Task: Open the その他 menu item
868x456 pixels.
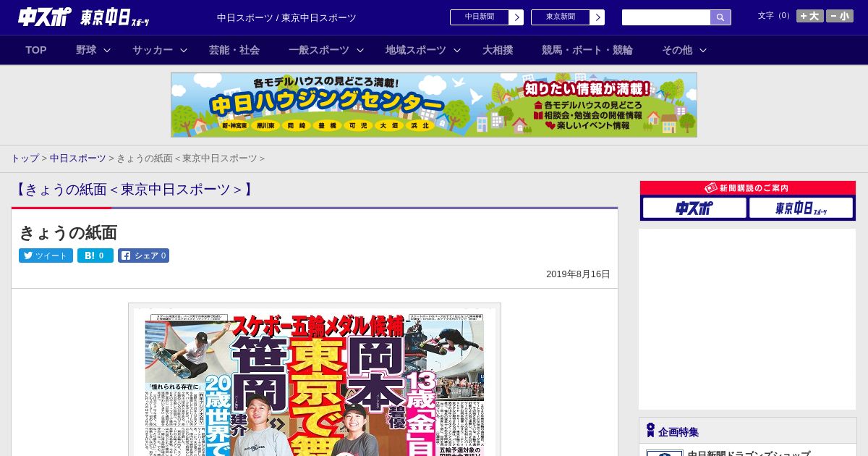Action: [677, 50]
